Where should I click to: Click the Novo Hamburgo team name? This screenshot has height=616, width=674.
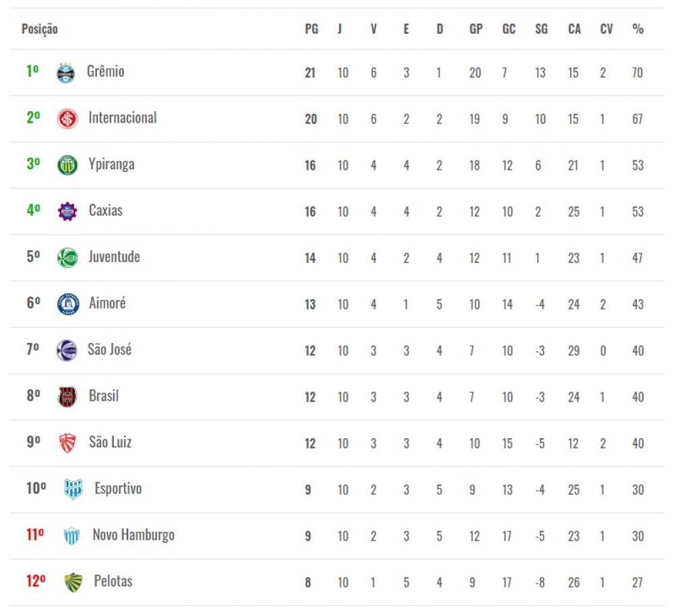click(133, 534)
